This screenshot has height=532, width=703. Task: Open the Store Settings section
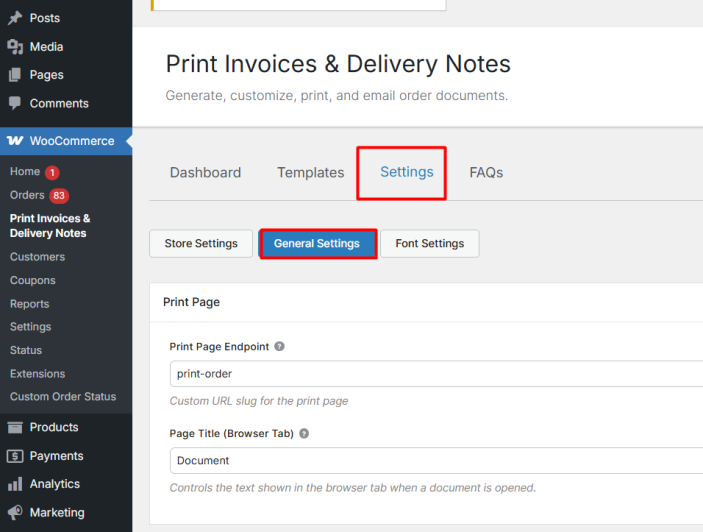pos(201,244)
